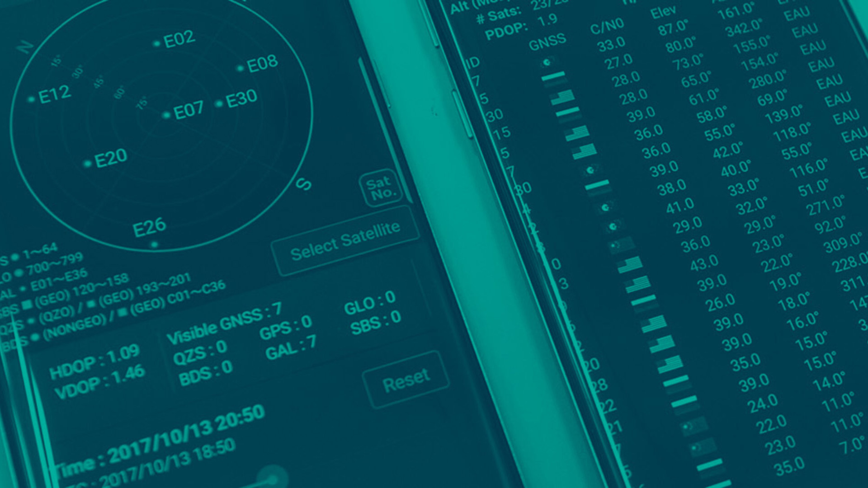The height and width of the screenshot is (488, 868).
Task: Select the E30 satellite dot
Action: pyautogui.click(x=219, y=104)
